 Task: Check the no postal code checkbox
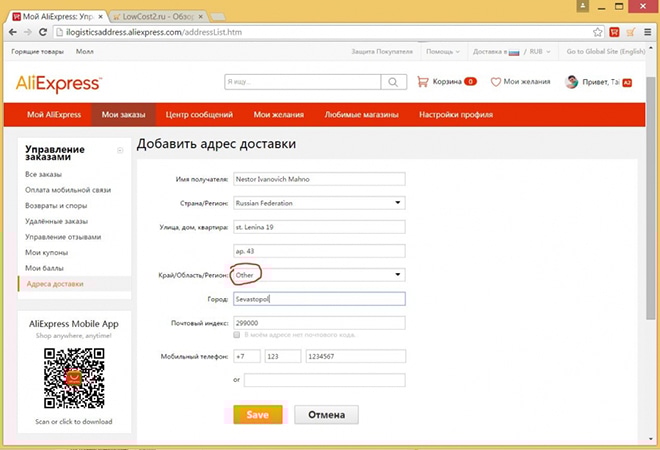tap(236, 335)
